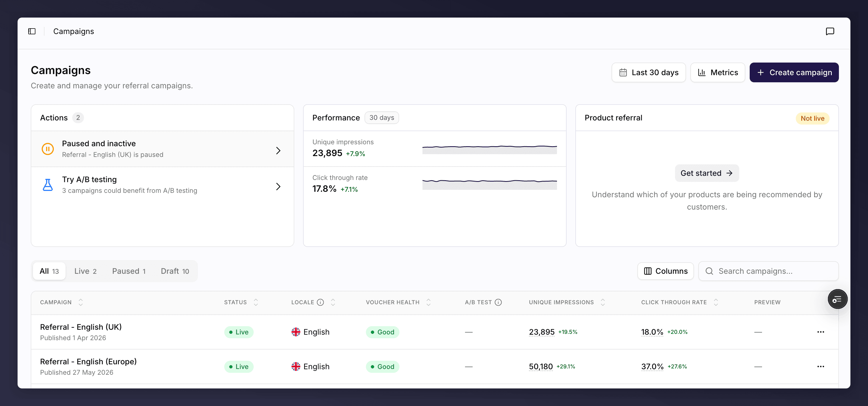
Task: Focus the Search campaigns field
Action: [x=769, y=271]
